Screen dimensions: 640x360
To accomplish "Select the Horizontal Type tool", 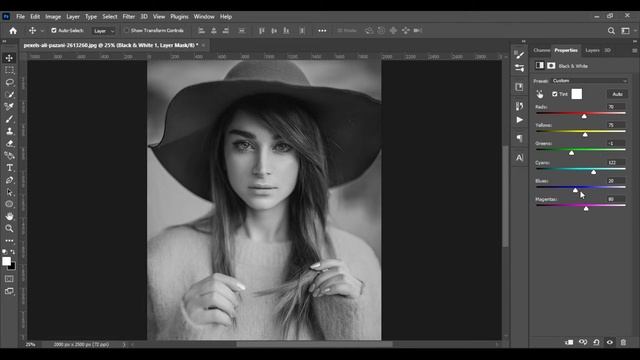I will [9, 168].
